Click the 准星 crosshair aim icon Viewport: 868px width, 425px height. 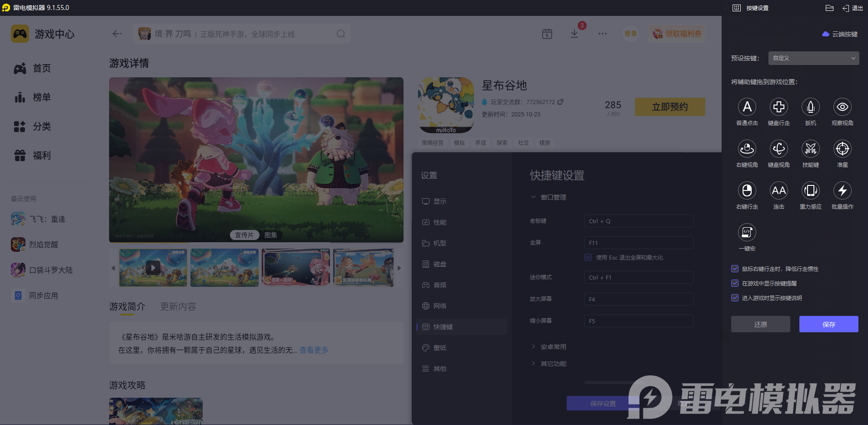[x=842, y=149]
